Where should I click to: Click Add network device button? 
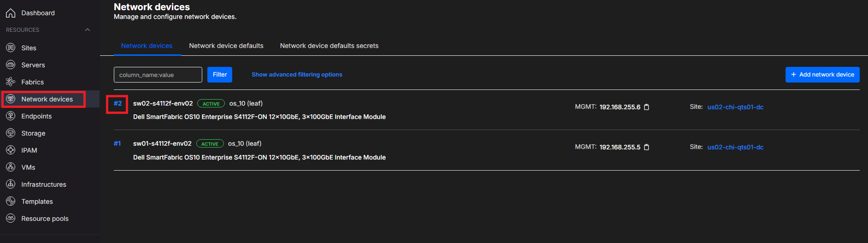click(822, 75)
